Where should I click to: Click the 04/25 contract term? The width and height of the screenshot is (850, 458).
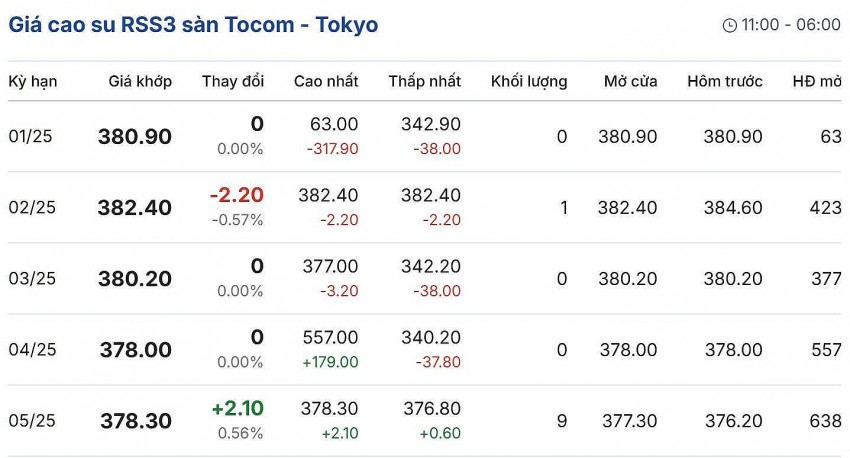(x=34, y=350)
